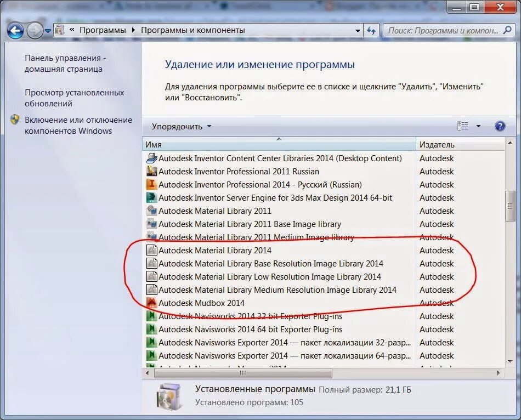Click Material Library 2011 Base Image library icon

152,224
